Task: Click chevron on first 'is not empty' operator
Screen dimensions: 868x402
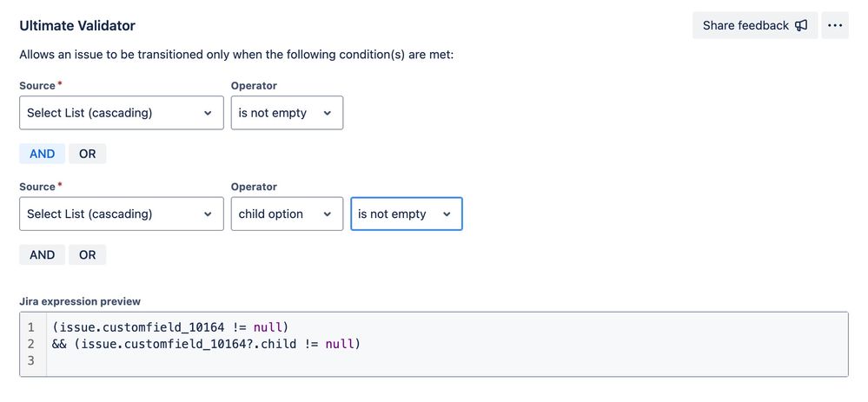Action: click(328, 113)
